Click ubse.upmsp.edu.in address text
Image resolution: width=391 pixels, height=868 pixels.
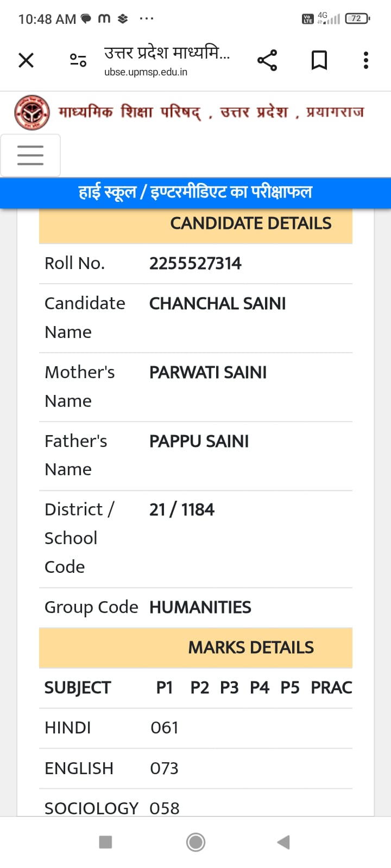click(x=146, y=72)
